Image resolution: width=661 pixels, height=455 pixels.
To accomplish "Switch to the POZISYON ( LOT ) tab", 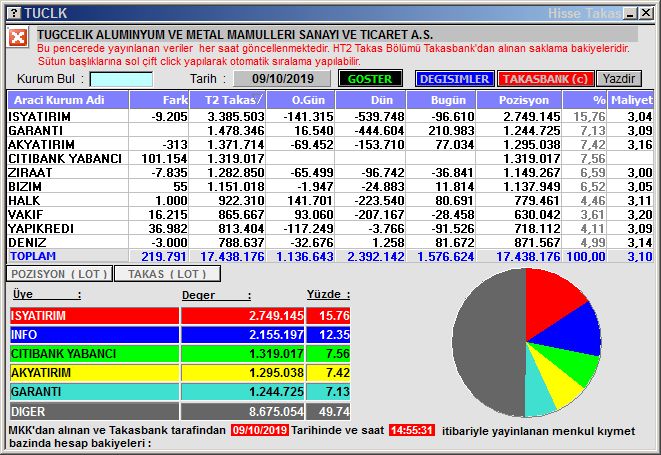I will (56, 274).
